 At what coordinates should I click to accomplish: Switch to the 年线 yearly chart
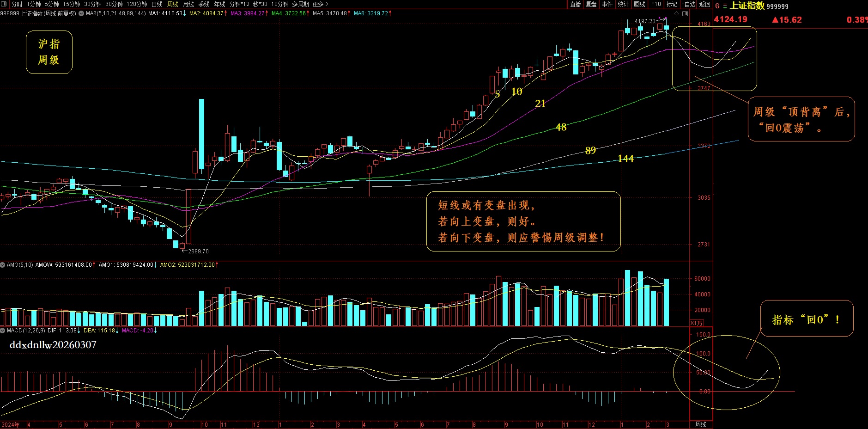coord(220,4)
